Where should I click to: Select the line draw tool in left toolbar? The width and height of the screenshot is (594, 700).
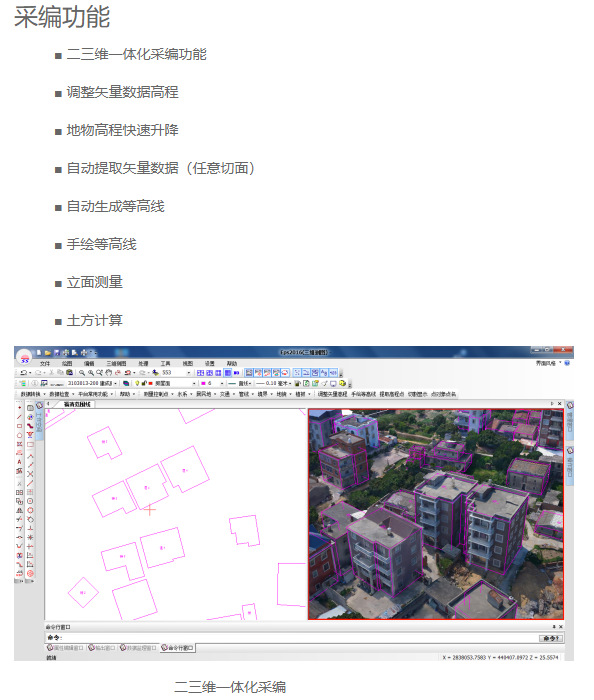pyautogui.click(x=19, y=417)
